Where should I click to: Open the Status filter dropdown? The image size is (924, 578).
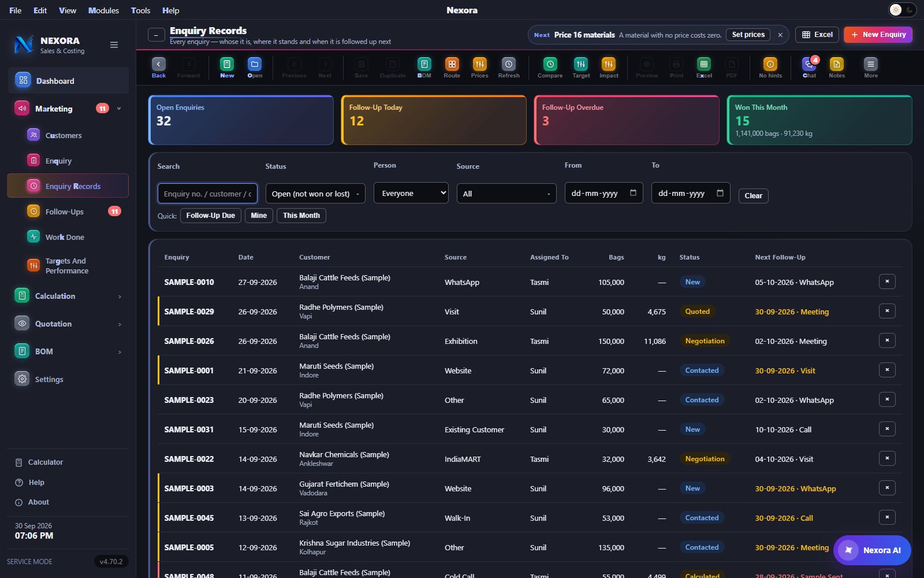(x=315, y=194)
